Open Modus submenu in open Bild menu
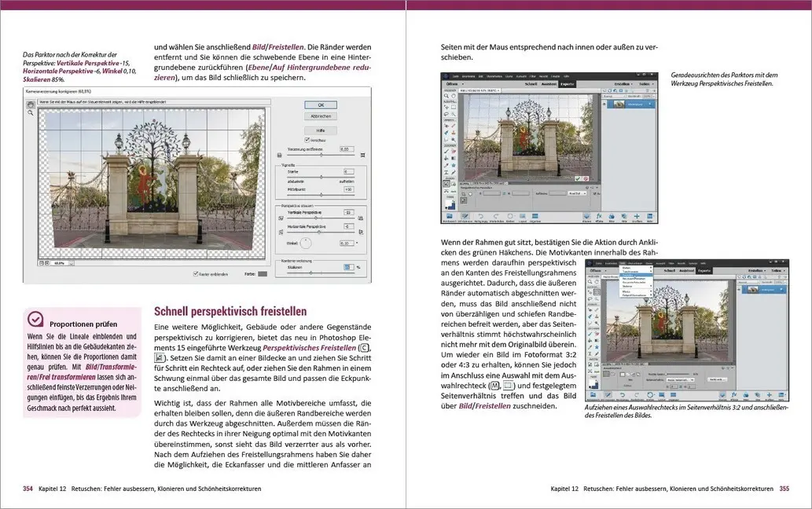Screen dimensions: 812x509 (636, 291)
